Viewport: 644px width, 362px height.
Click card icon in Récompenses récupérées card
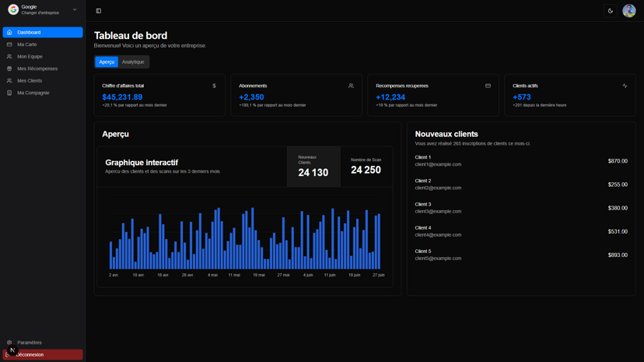pyautogui.click(x=488, y=86)
